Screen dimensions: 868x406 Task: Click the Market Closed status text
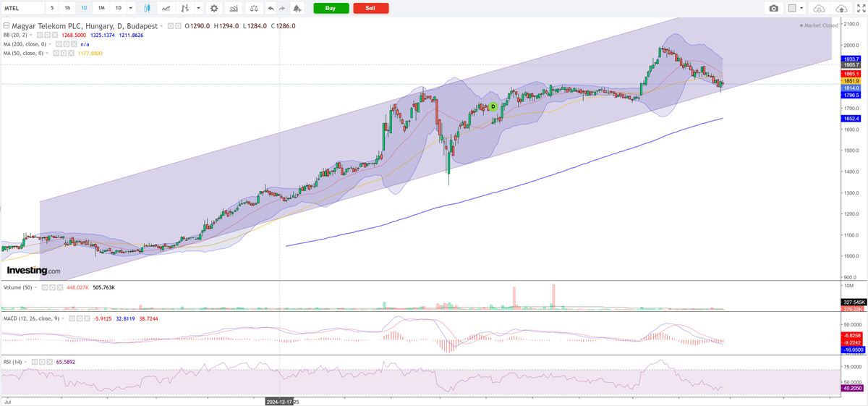tap(821, 25)
